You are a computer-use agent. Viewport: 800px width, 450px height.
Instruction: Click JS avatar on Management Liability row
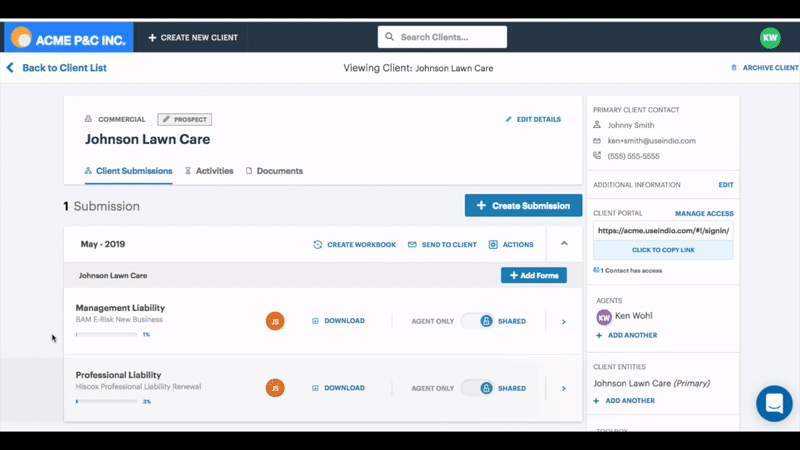(275, 321)
